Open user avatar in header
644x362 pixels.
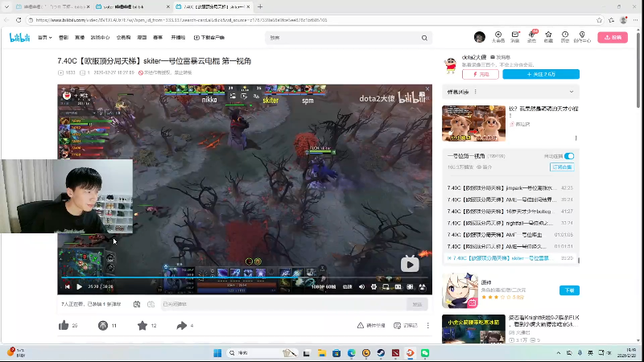pyautogui.click(x=479, y=37)
